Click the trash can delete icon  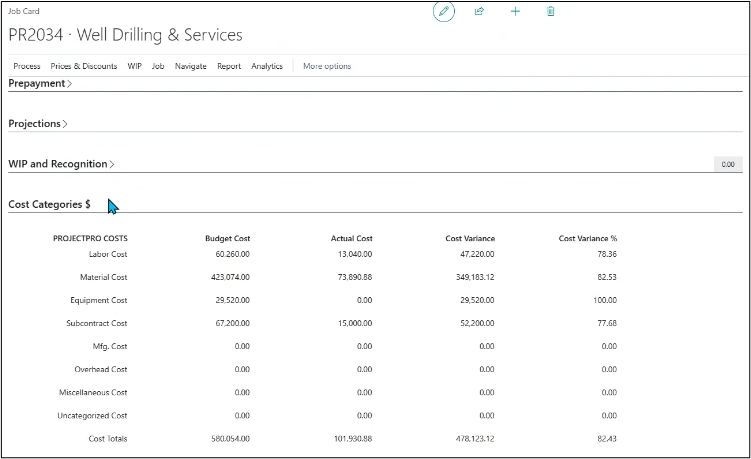tap(550, 12)
